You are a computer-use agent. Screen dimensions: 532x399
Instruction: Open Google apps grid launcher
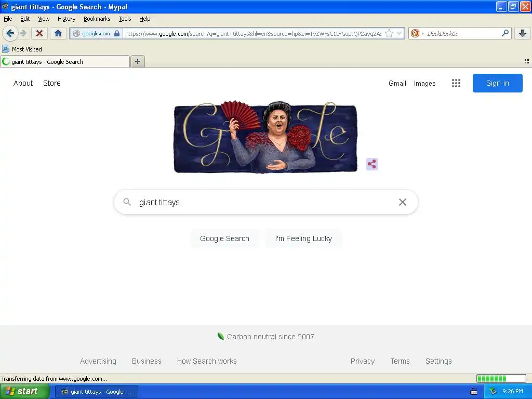456,83
